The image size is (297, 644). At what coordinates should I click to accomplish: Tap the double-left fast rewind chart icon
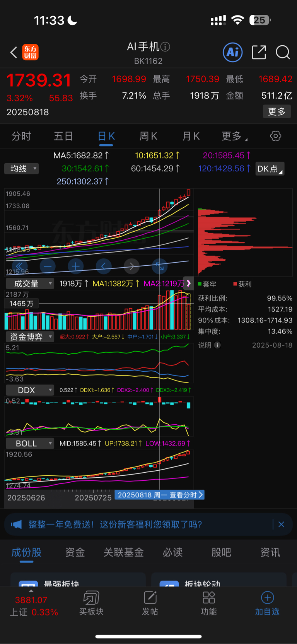click(x=19, y=266)
